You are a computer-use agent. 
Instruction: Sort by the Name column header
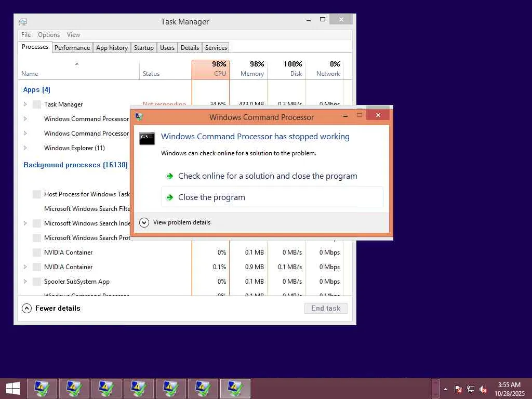[x=78, y=70]
